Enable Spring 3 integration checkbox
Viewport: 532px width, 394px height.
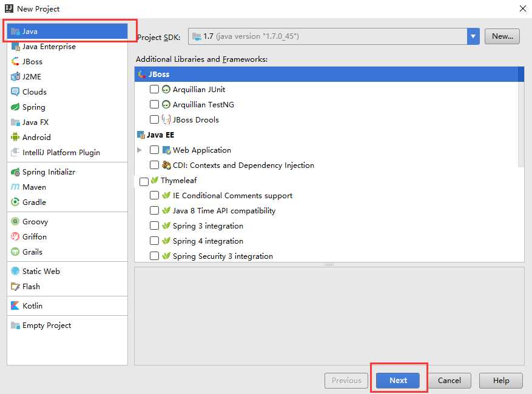154,226
